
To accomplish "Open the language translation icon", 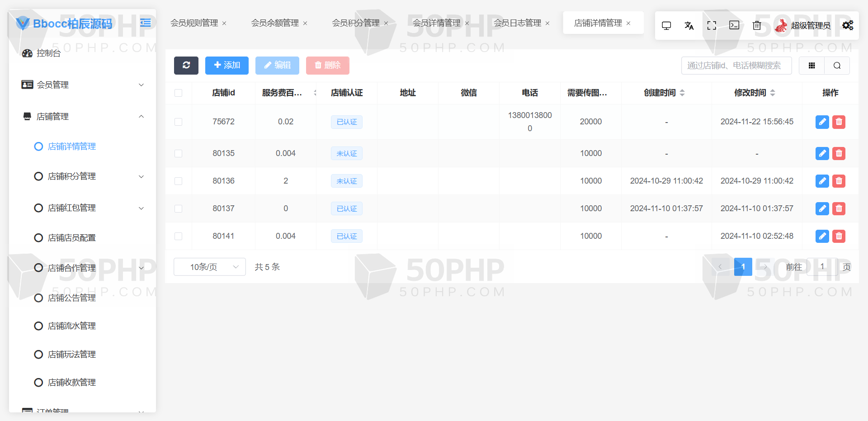I will tap(689, 25).
